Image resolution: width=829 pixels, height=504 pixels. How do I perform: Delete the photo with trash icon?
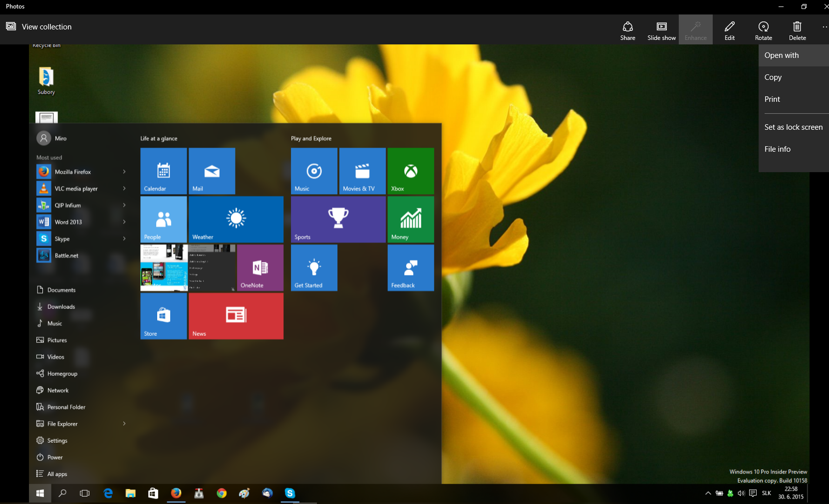point(797,30)
